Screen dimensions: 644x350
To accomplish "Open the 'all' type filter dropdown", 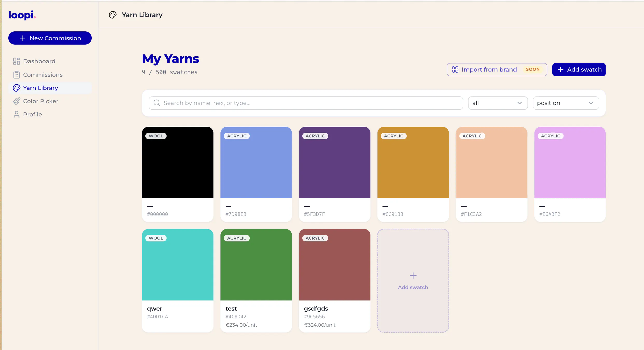I will [x=498, y=103].
